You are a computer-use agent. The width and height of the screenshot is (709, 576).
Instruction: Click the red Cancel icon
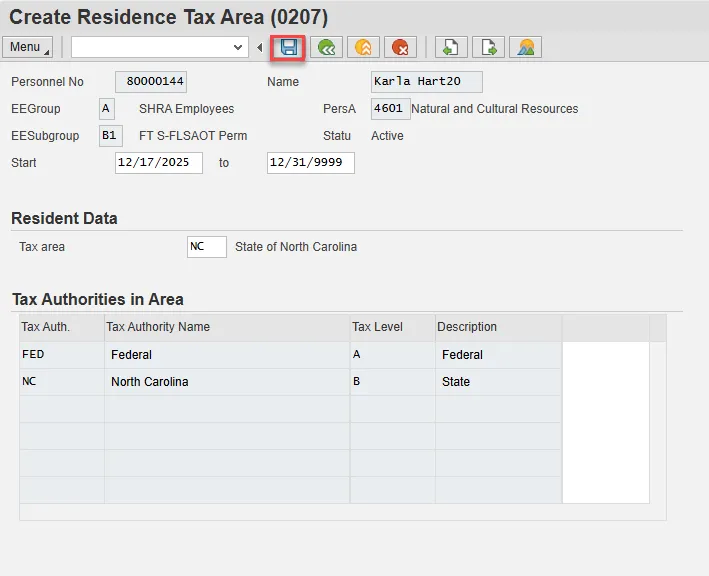400,47
